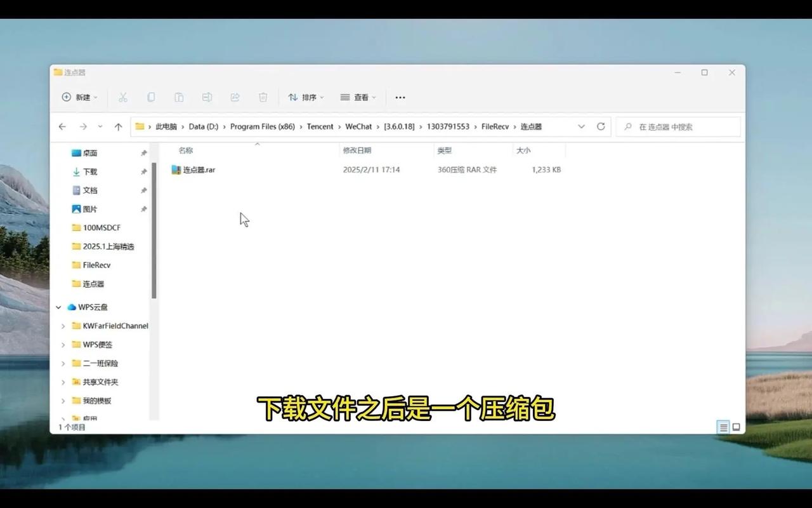
Task: Click 1303791553 breadcrumb segment
Action: 448,126
